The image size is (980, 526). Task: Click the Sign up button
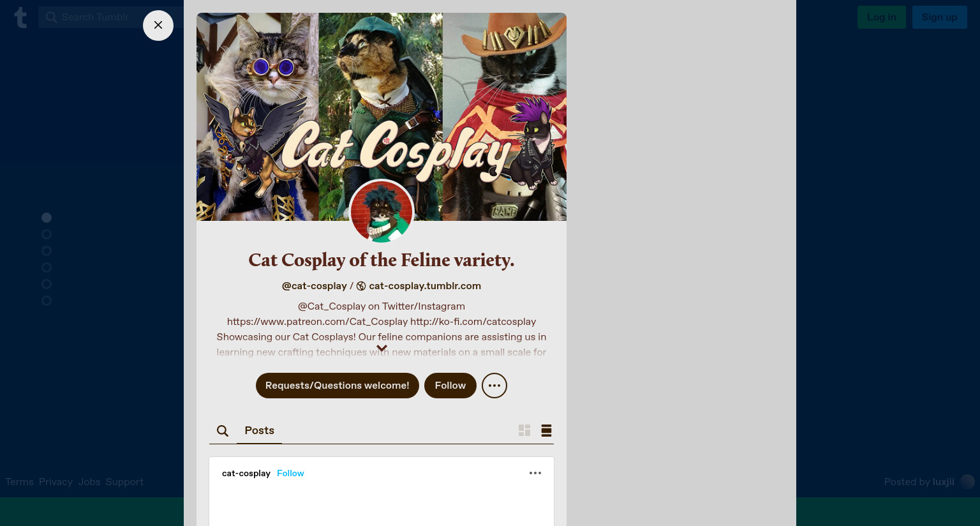tap(939, 17)
